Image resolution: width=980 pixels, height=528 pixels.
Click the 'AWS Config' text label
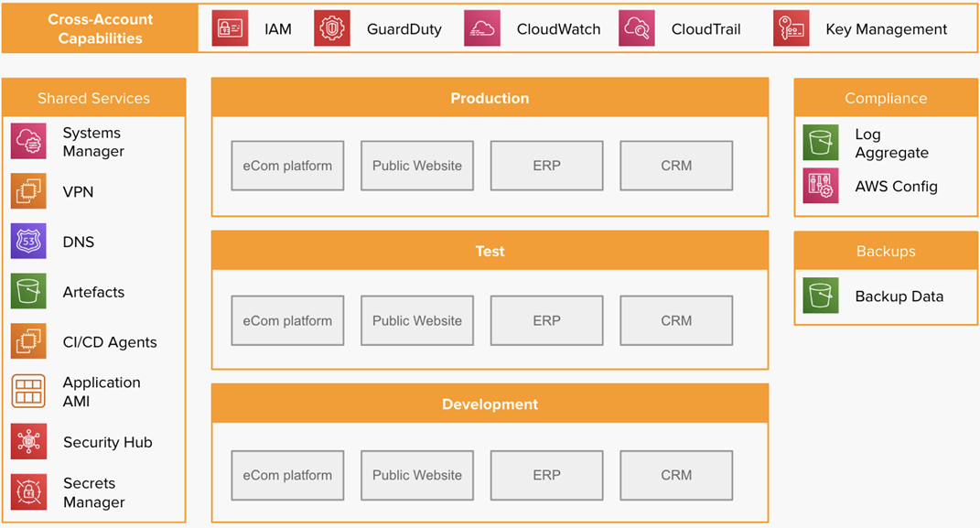896,186
